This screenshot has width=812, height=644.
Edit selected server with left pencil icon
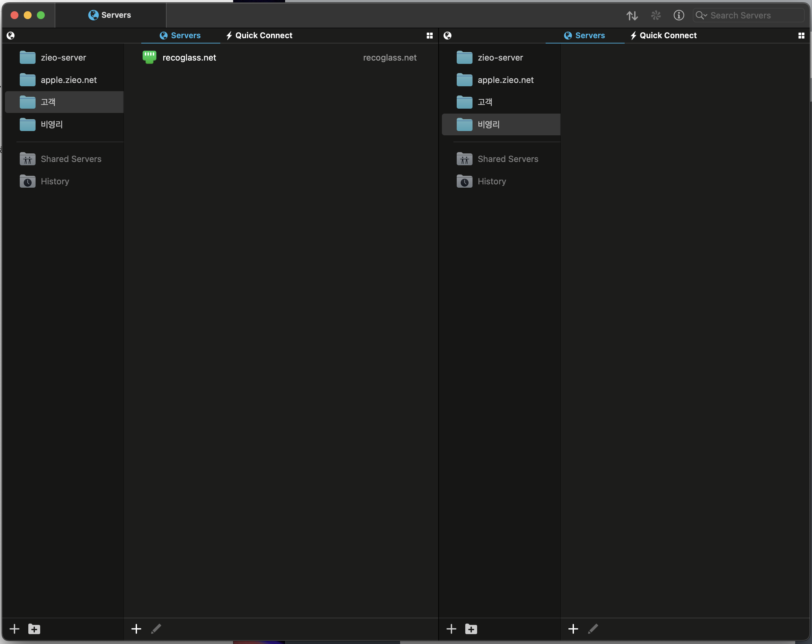[x=156, y=629]
